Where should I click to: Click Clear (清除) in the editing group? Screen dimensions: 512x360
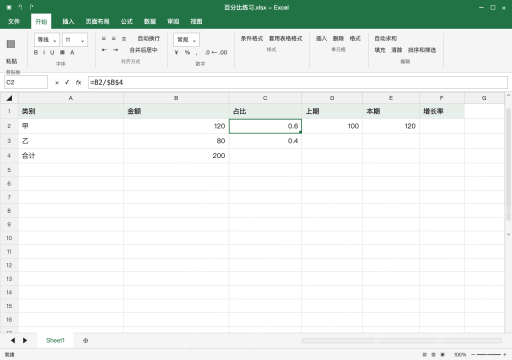(x=397, y=50)
